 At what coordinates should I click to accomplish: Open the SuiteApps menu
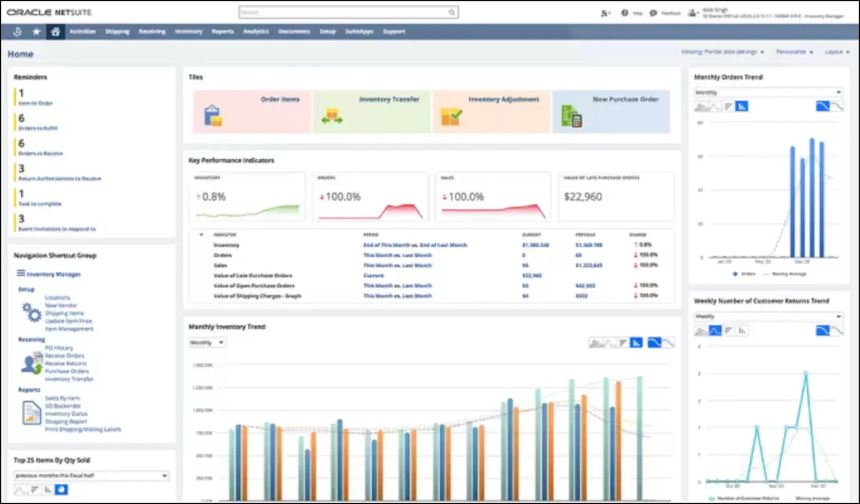(x=359, y=32)
